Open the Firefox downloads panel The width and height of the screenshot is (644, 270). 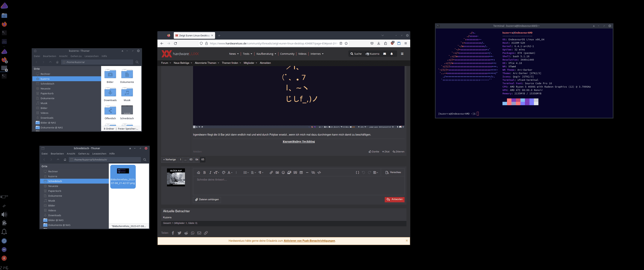[379, 43]
